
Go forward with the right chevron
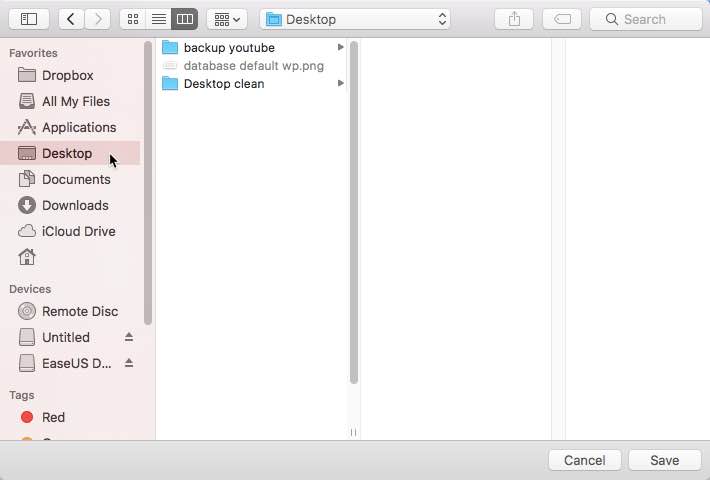(x=97, y=19)
